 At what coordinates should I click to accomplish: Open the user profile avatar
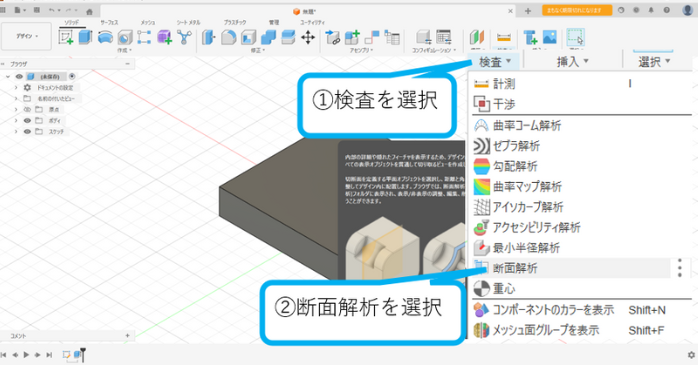687,10
